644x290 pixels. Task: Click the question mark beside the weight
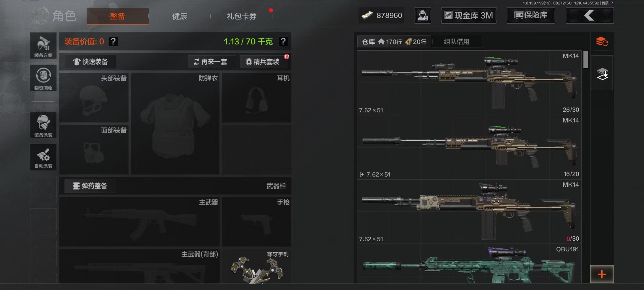click(x=283, y=41)
